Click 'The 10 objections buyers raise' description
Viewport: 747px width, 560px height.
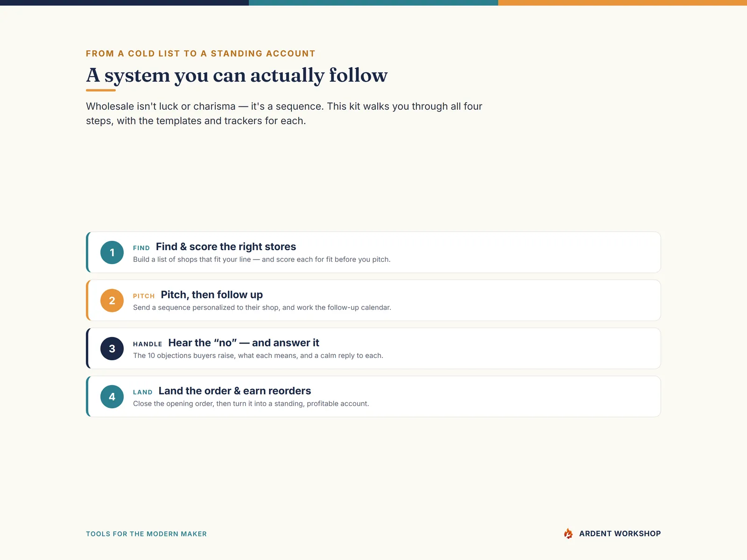[x=258, y=356]
